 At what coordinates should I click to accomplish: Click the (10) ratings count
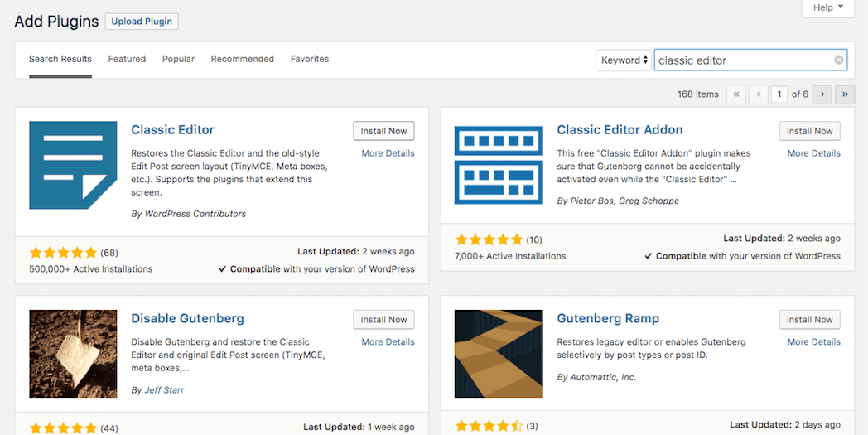[534, 240]
